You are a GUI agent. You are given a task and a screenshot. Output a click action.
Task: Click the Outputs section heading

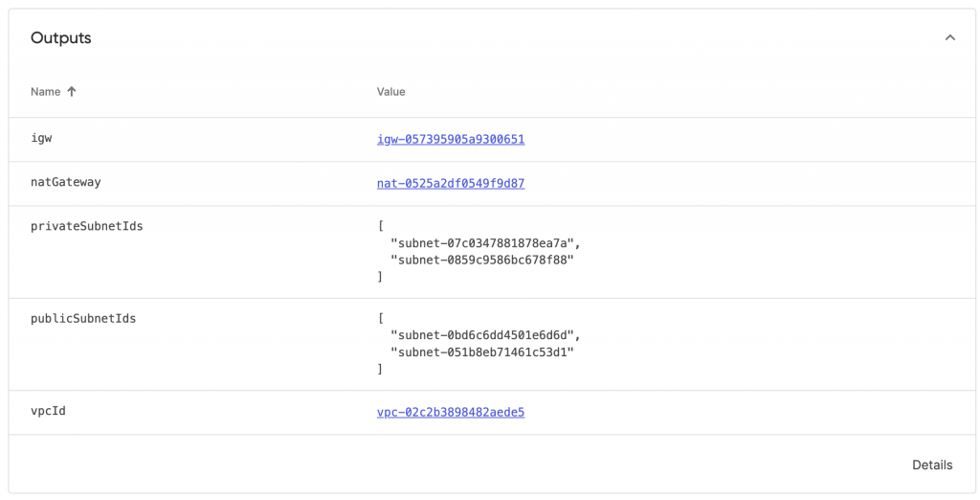pyautogui.click(x=61, y=38)
